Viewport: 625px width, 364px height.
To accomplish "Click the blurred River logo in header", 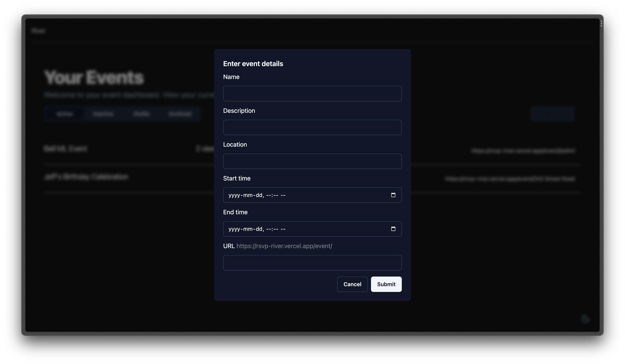I will [x=38, y=31].
